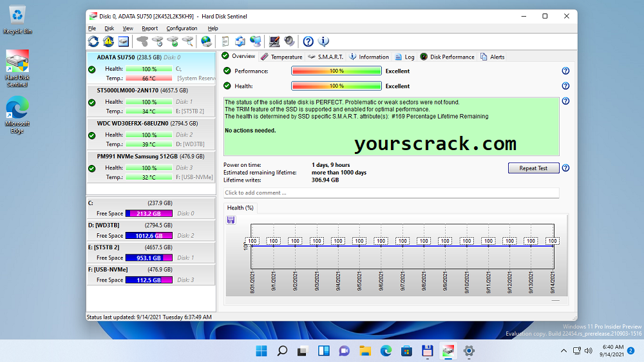Click the E: free space 953.1 GB bar
Screen dimensions: 644x362
tap(149, 258)
